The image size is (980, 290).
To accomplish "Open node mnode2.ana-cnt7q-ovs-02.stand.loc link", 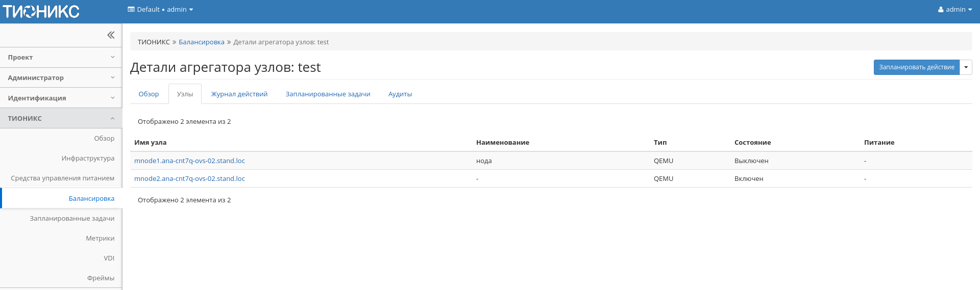I will (x=189, y=179).
